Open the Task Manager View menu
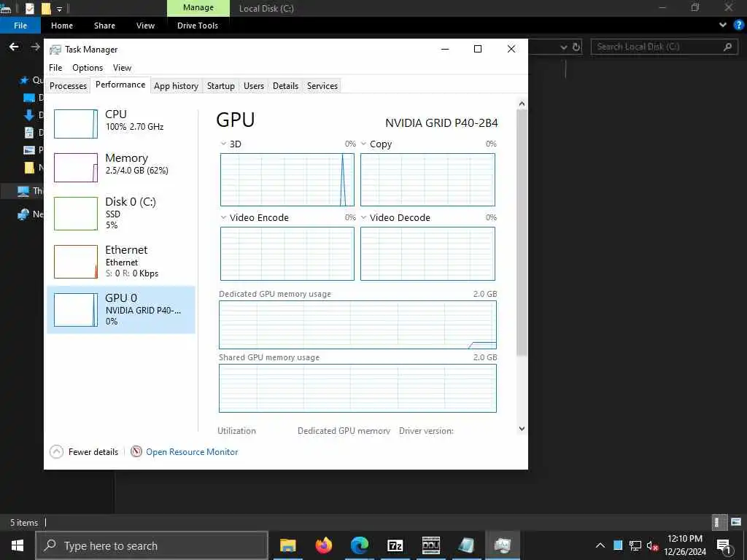 pyautogui.click(x=122, y=68)
